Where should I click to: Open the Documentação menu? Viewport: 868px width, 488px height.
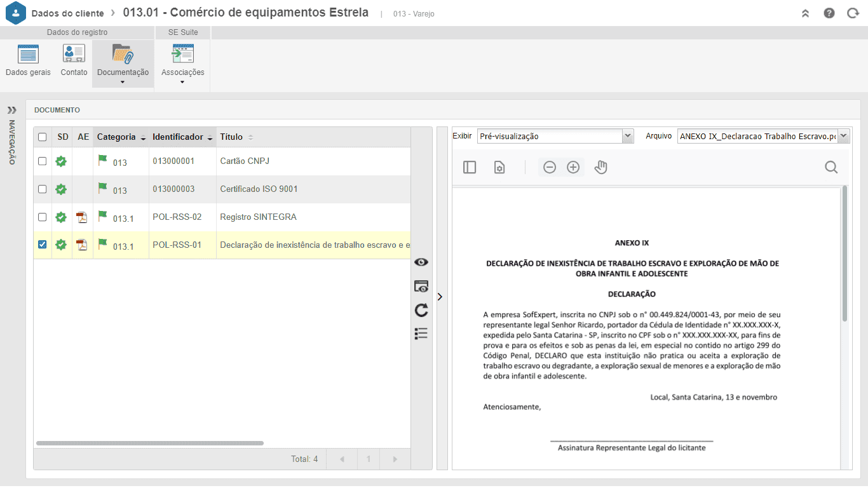123,64
